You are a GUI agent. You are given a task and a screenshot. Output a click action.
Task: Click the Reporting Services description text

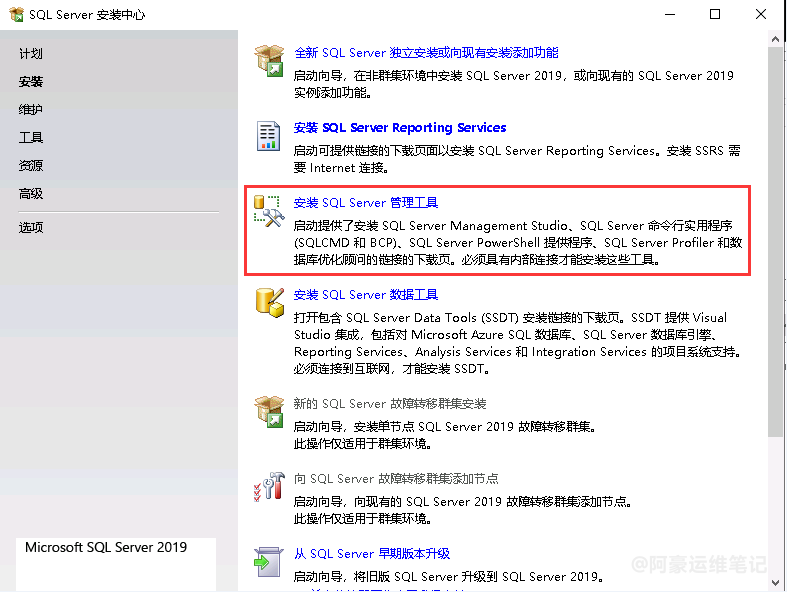click(x=517, y=159)
